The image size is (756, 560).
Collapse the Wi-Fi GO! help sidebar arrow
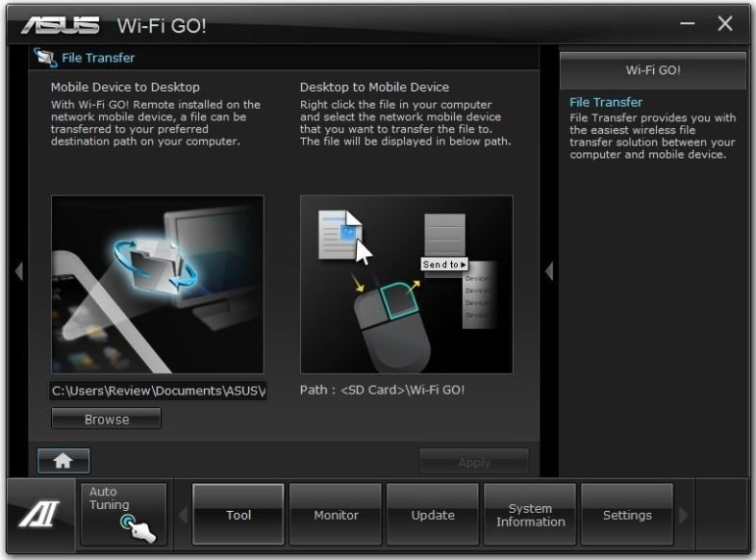(x=548, y=271)
